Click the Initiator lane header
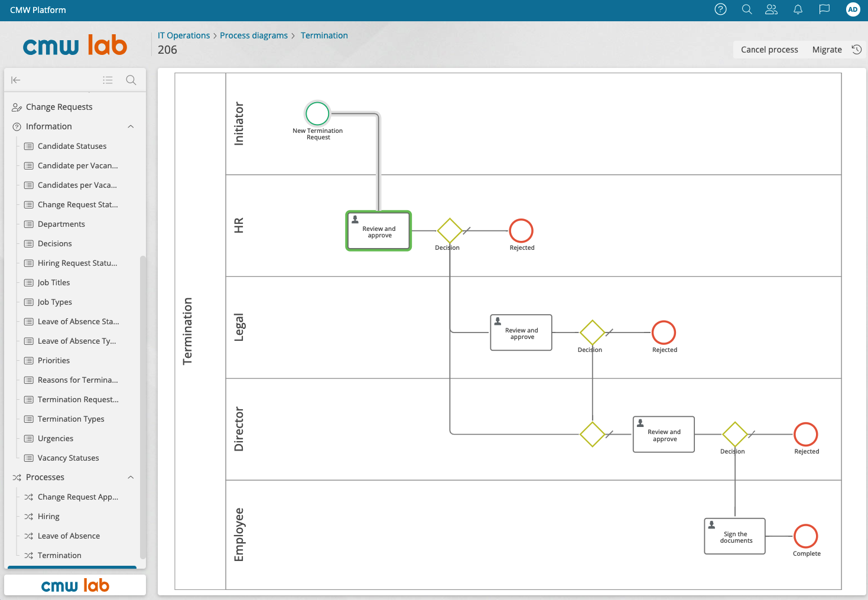The image size is (868, 600). [x=239, y=124]
